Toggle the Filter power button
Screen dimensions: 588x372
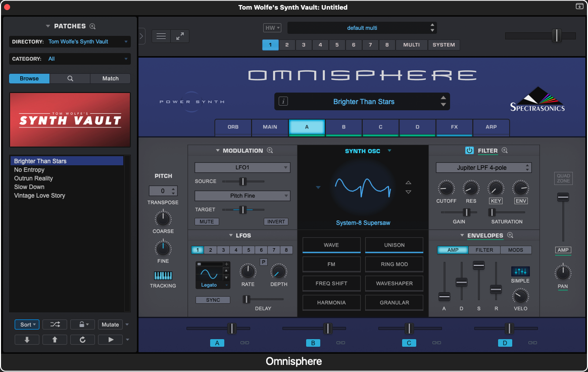469,151
